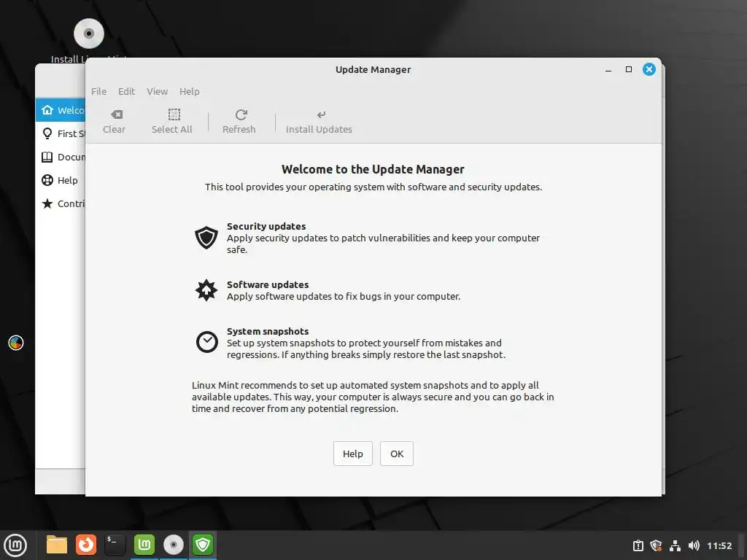The height and width of the screenshot is (560, 747).
Task: Open the Edit menu
Action: point(127,91)
